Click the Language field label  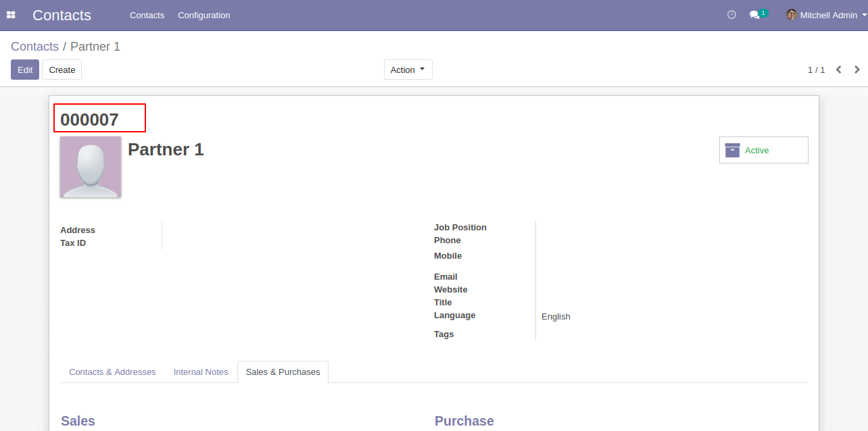455,315
